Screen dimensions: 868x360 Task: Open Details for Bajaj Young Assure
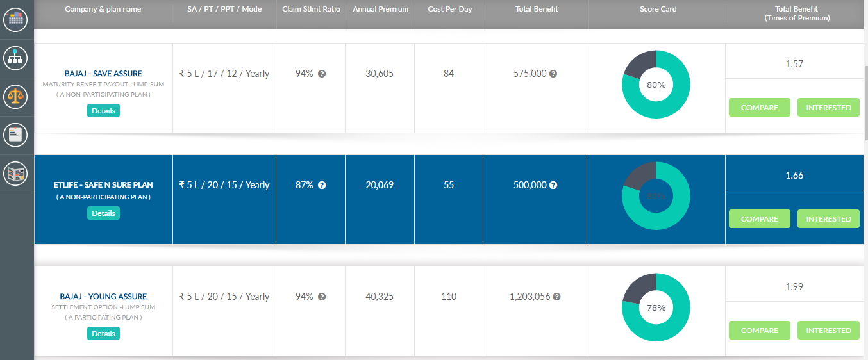[103, 334]
